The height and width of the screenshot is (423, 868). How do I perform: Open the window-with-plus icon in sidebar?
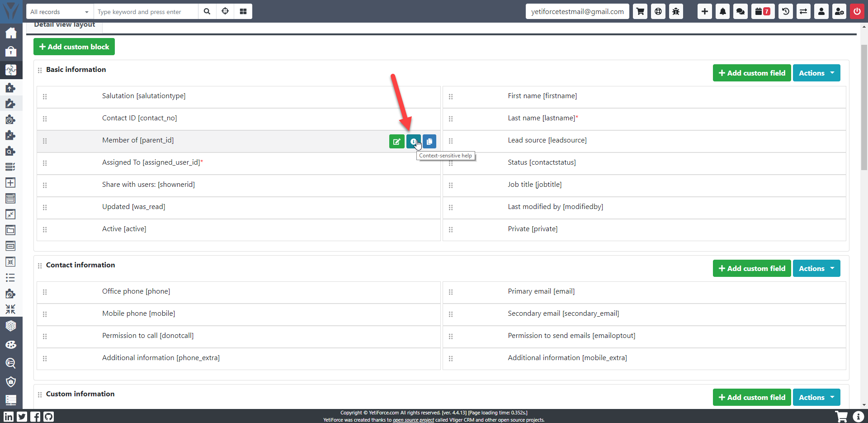(x=11, y=183)
